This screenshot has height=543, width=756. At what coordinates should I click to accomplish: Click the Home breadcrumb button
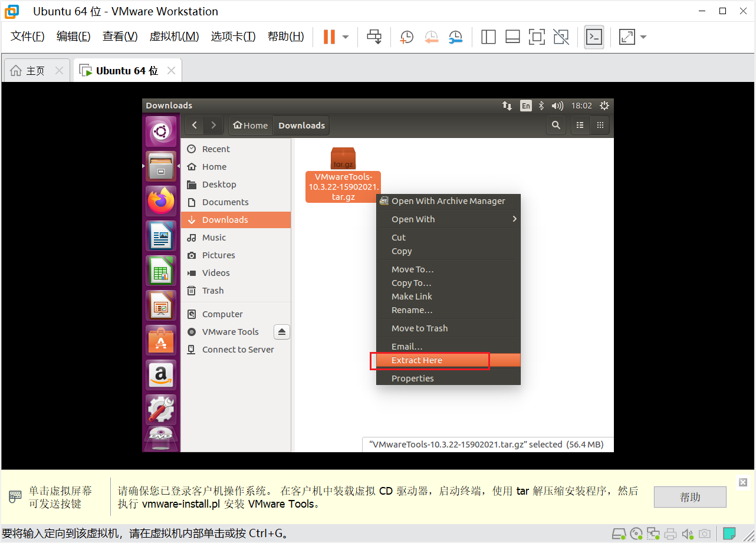click(x=251, y=125)
